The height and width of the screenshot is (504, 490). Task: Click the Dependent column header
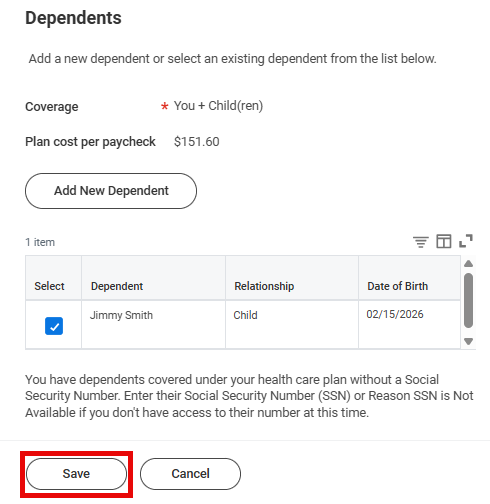coord(153,278)
